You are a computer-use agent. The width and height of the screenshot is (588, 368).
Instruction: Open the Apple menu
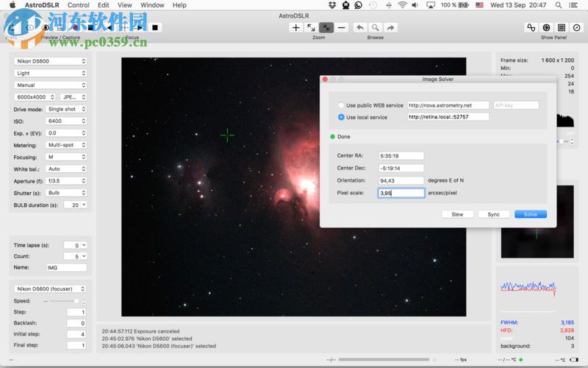click(12, 5)
